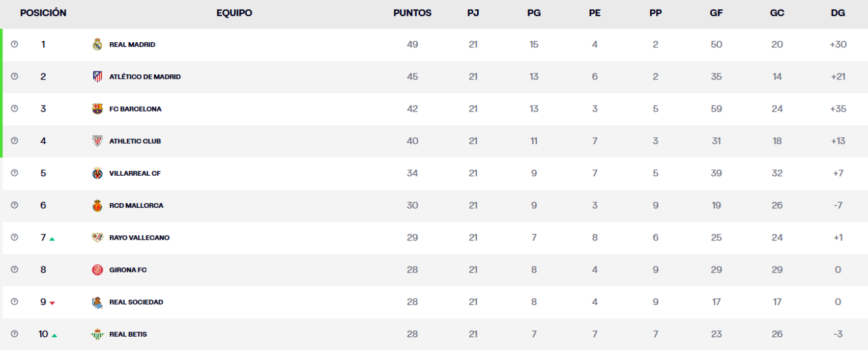Click the FC Barcelona crest icon

point(97,109)
